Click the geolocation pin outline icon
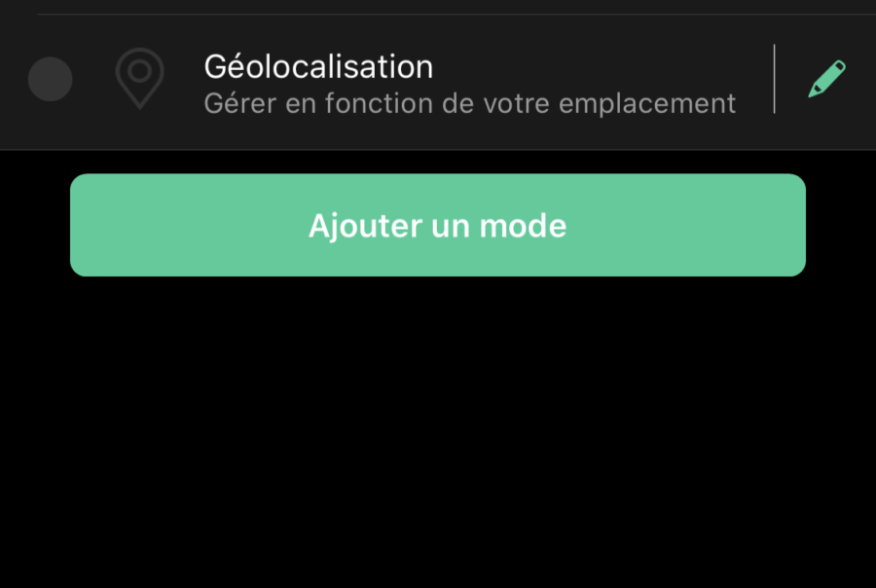The width and height of the screenshot is (876, 588). point(139,78)
